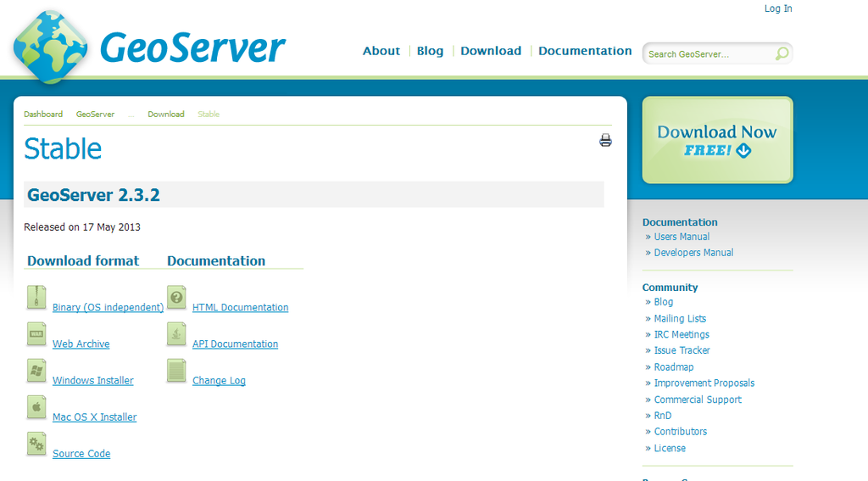
Task: Open Developers Manual in sidebar
Action: pos(693,253)
